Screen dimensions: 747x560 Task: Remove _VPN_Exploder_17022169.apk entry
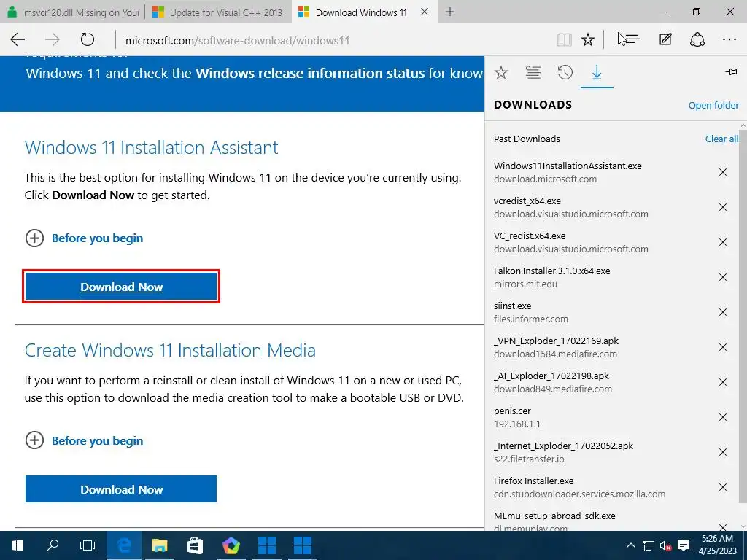(723, 347)
